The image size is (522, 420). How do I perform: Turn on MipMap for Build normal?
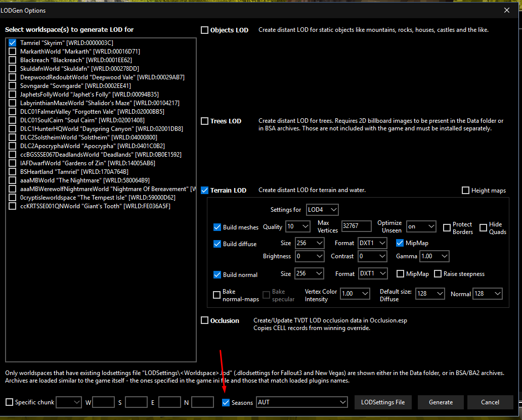point(400,273)
